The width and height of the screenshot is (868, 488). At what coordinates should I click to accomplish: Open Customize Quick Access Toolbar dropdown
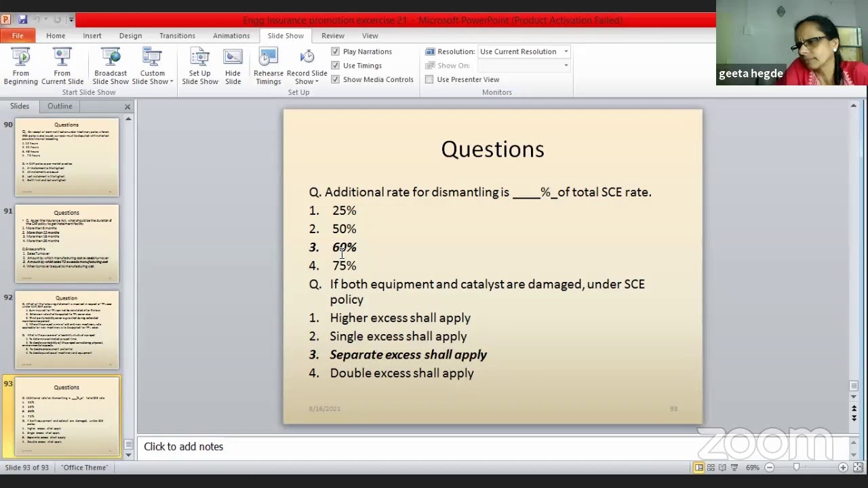pos(71,20)
